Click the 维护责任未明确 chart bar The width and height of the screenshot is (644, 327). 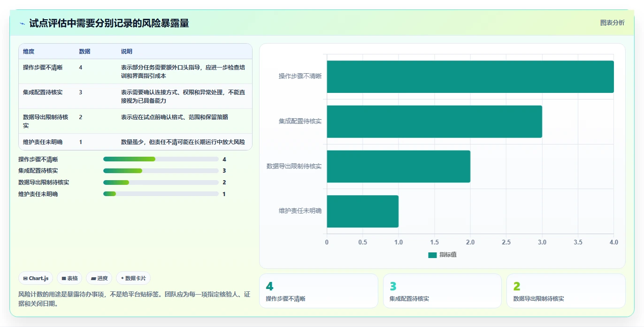[363, 211]
